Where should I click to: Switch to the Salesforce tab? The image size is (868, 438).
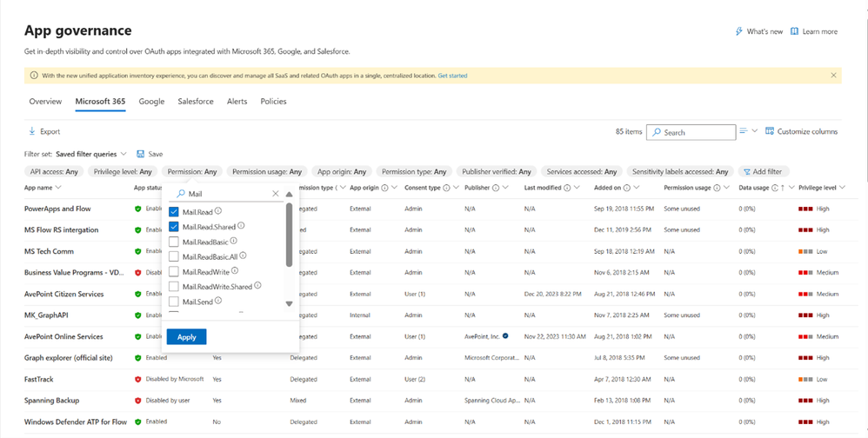pyautogui.click(x=196, y=101)
